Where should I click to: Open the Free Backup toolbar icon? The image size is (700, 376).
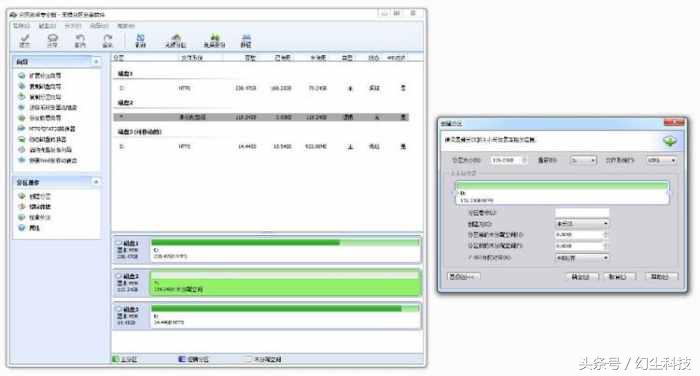(x=214, y=41)
